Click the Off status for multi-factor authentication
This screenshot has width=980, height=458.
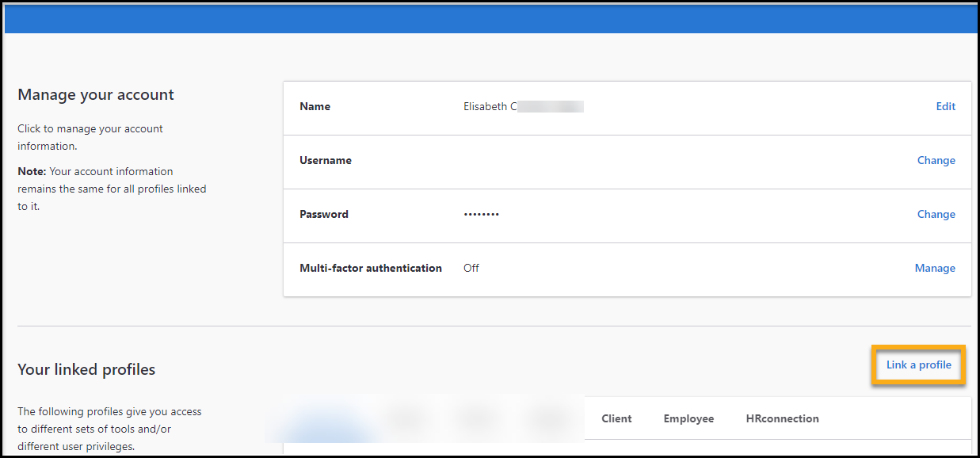pos(471,268)
